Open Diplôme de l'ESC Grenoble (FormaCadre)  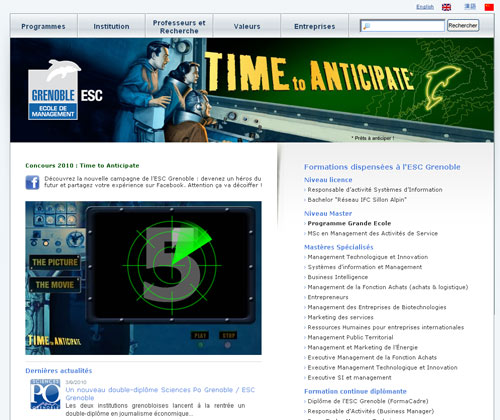pos(368,401)
